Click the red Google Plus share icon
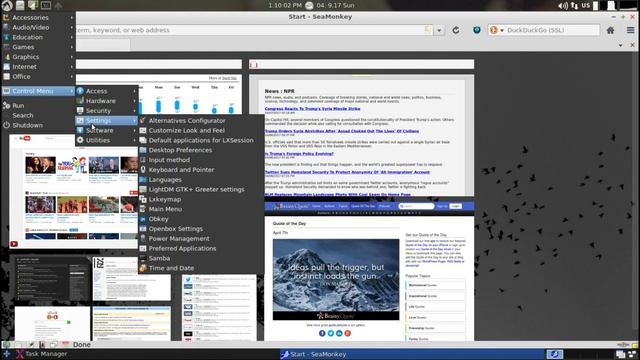The image size is (640, 360). coord(348,333)
